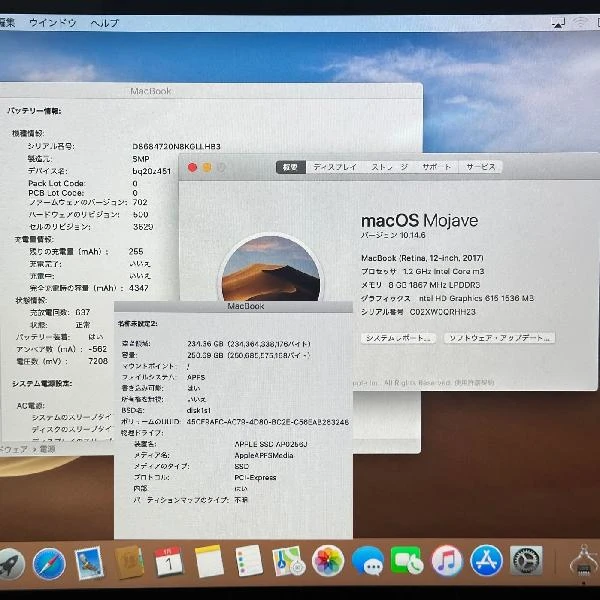Switch to the サポート tab
The image size is (600, 600).
[x=437, y=167]
